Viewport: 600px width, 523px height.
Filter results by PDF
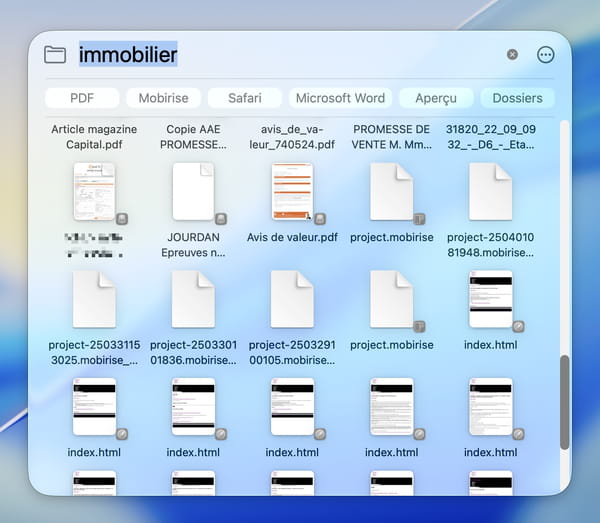(82, 98)
